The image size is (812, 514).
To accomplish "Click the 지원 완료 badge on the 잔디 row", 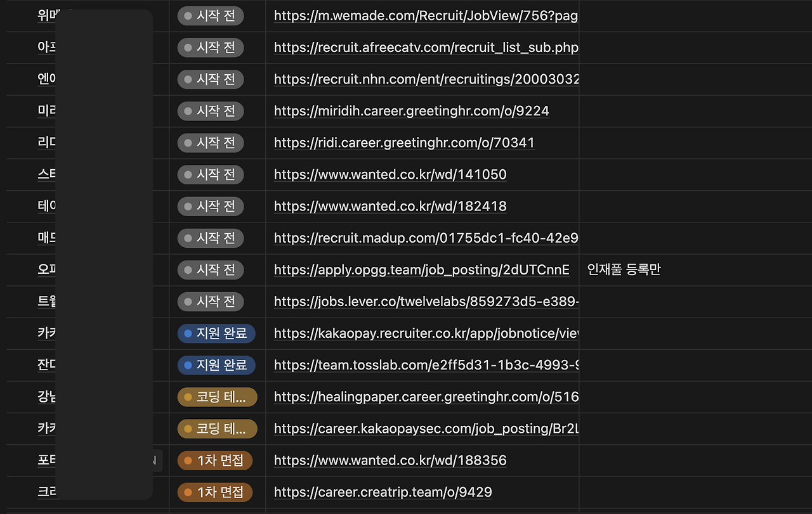I will coord(216,365).
